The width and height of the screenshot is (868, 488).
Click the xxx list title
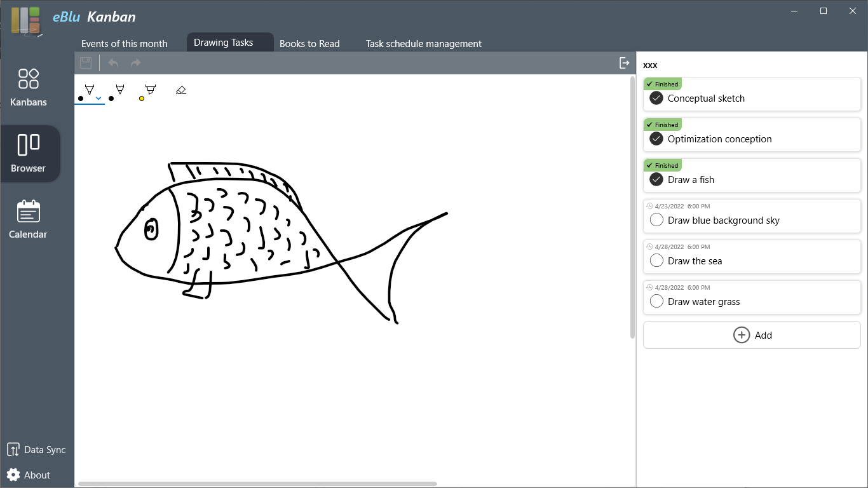click(x=650, y=65)
